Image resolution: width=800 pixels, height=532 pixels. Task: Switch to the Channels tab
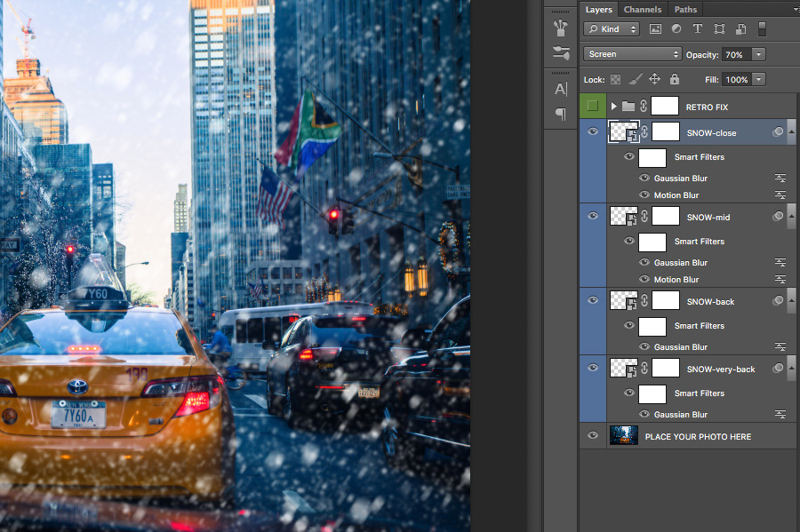[x=642, y=10]
